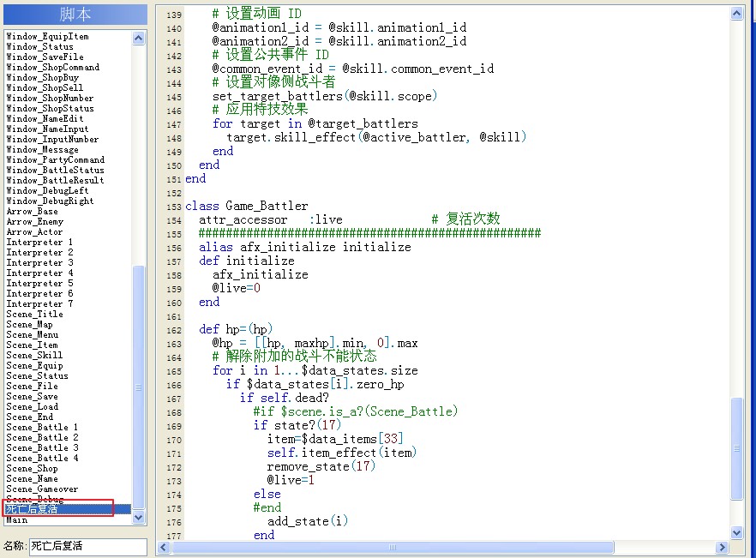Place cursor on "class Game_Battler" line
Viewport: 756px width, 558px height.
coord(246,206)
